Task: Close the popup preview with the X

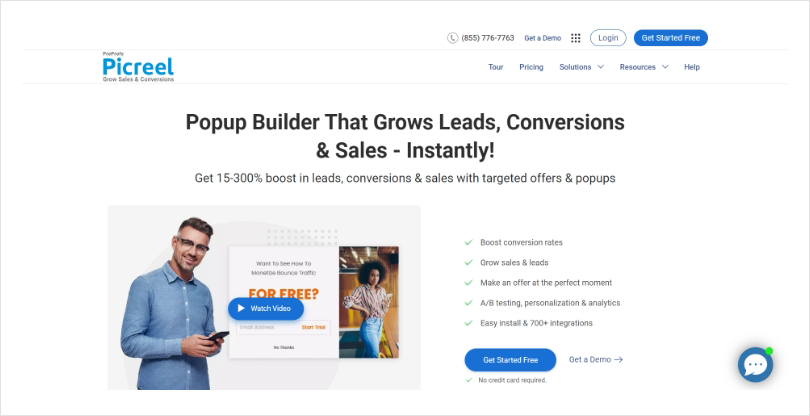Action: click(x=393, y=252)
